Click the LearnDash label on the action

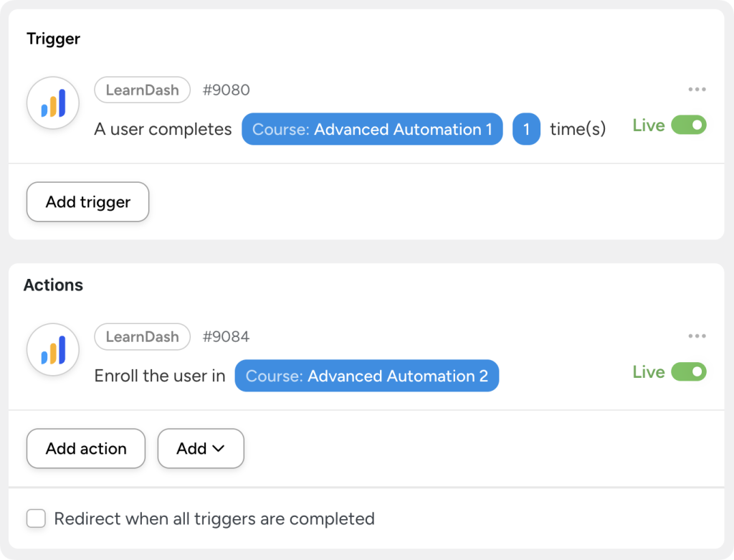142,336
